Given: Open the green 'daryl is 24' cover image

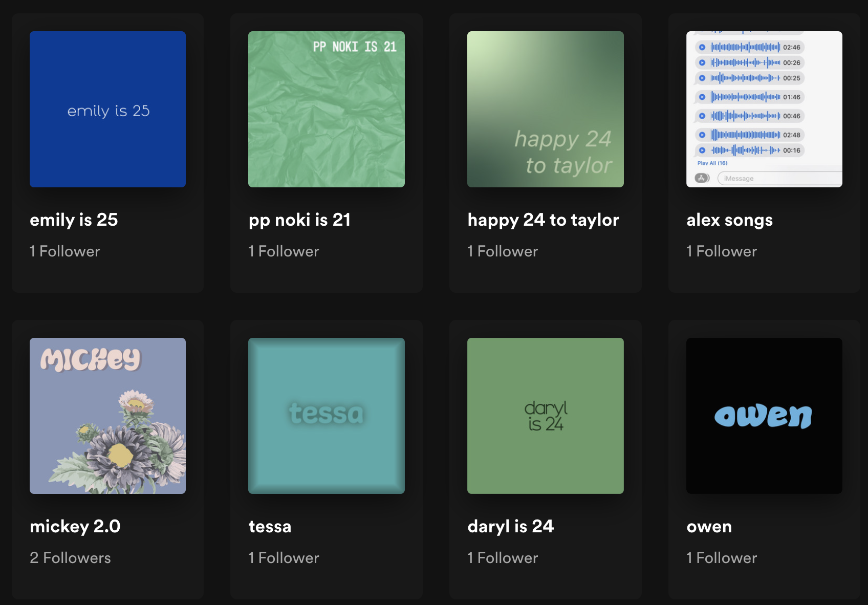Looking at the screenshot, I should coord(545,416).
